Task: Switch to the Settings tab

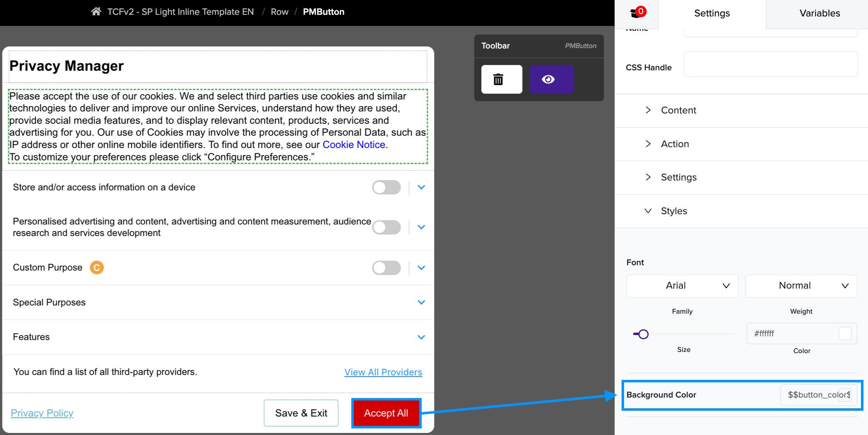Action: click(x=712, y=14)
